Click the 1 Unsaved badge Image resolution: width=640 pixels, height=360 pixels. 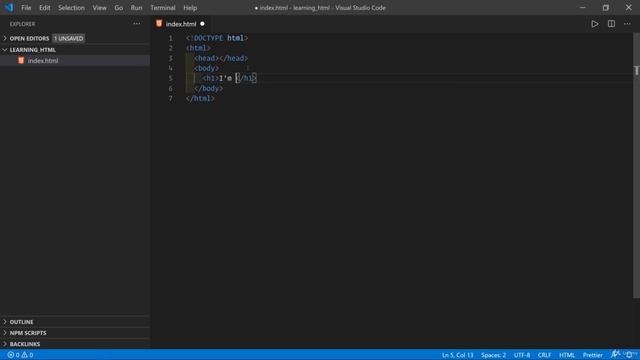(x=69, y=38)
